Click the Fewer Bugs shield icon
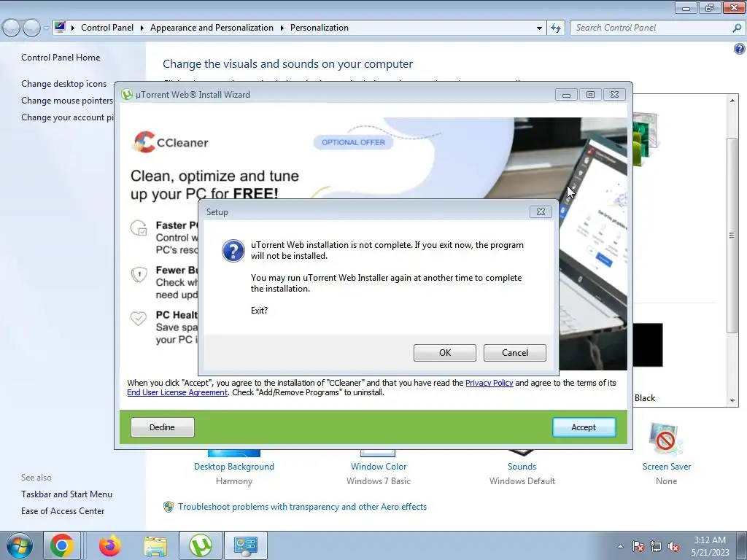 (x=139, y=274)
